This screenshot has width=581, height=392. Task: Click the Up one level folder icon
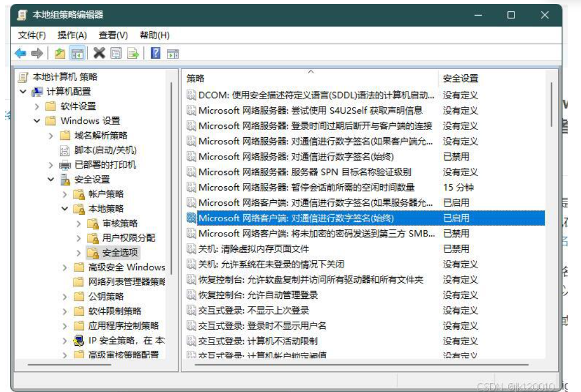[60, 54]
